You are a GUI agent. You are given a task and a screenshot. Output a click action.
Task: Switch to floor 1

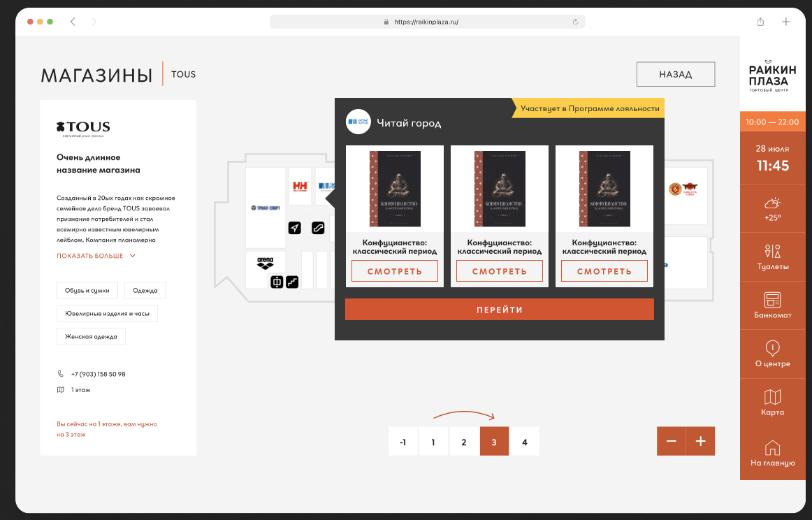tap(433, 442)
